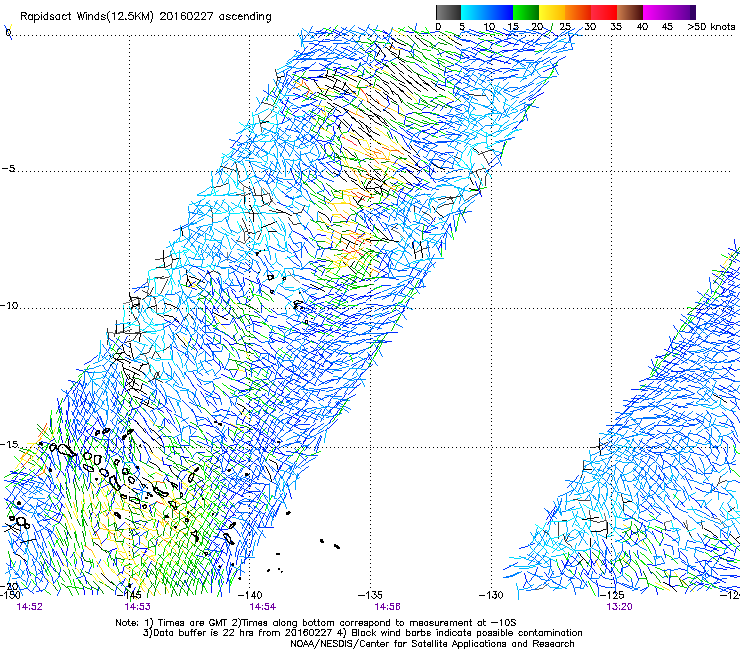Screen dimensions: 740x650
Task: Click the purple time label '14:54'
Action: [263, 607]
